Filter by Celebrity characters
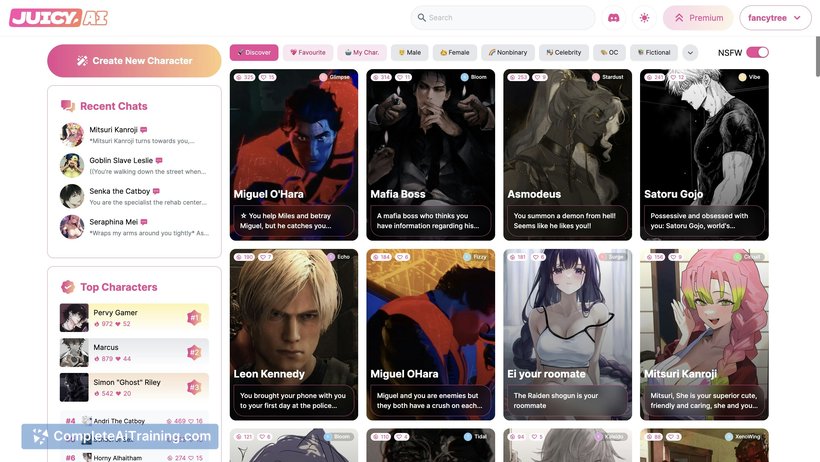This screenshot has width=820, height=462. (x=564, y=52)
